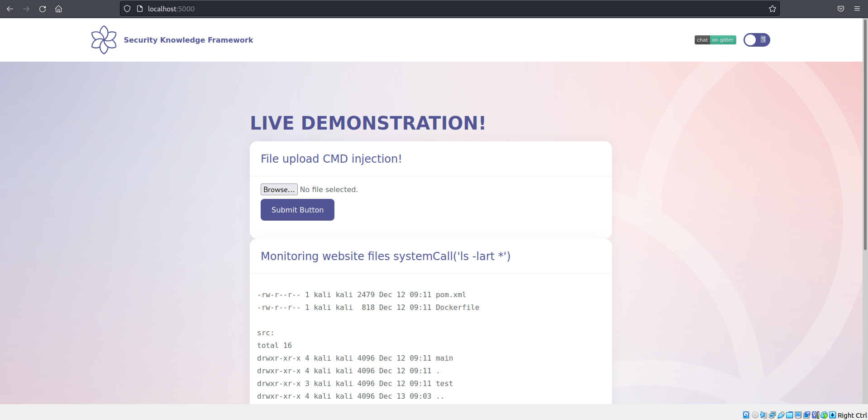868x420 pixels.
Task: Click the tracking protection shield icon
Action: (127, 9)
